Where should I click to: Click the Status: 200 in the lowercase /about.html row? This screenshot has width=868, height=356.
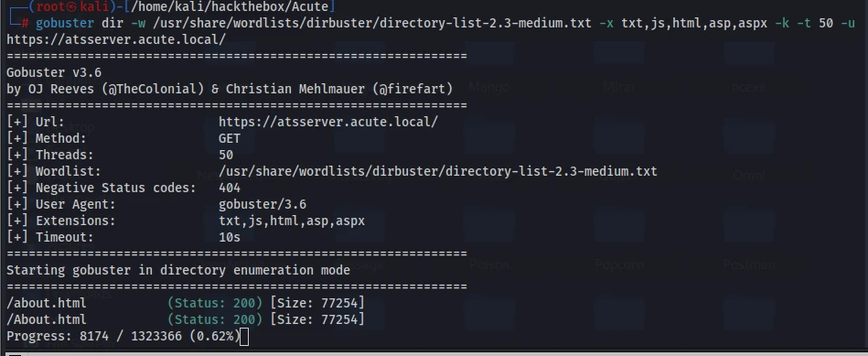[215, 303]
